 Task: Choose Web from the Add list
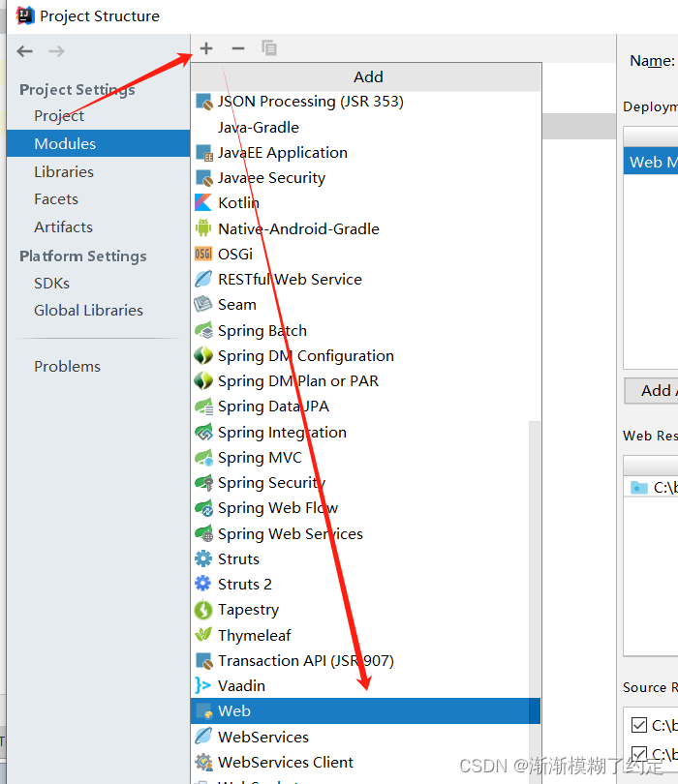[365, 711]
